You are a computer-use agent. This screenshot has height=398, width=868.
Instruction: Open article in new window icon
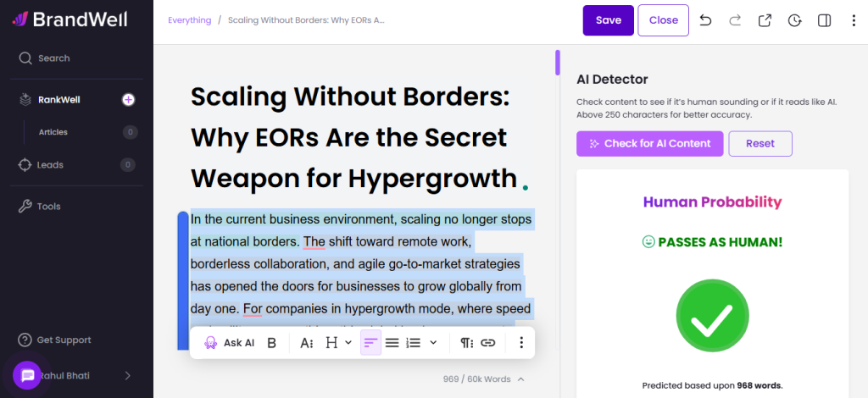pyautogui.click(x=765, y=20)
